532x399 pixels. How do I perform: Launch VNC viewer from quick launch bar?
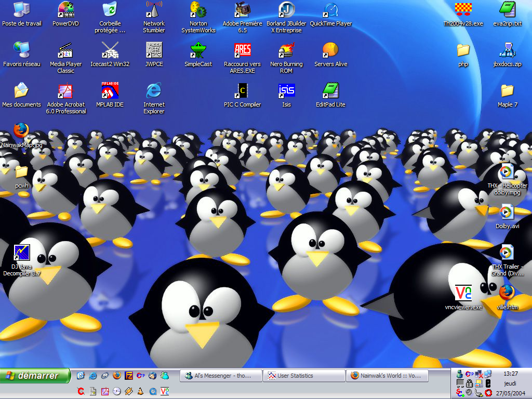[165, 392]
